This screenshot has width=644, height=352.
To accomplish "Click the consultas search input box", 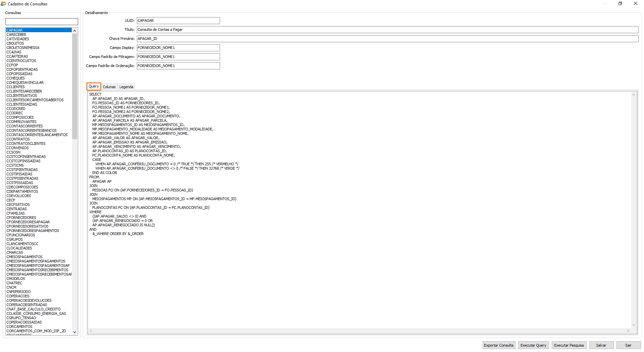I will tap(42, 22).
